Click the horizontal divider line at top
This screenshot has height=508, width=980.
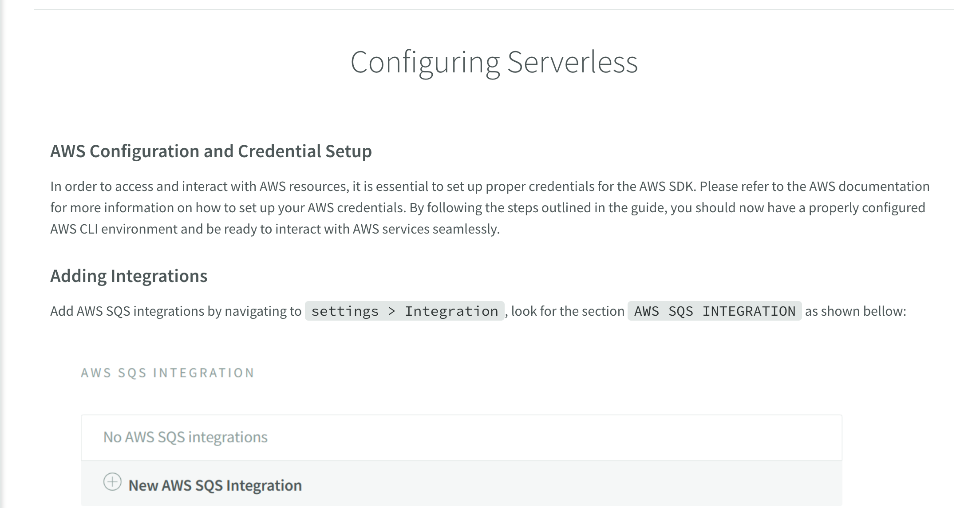click(x=494, y=9)
